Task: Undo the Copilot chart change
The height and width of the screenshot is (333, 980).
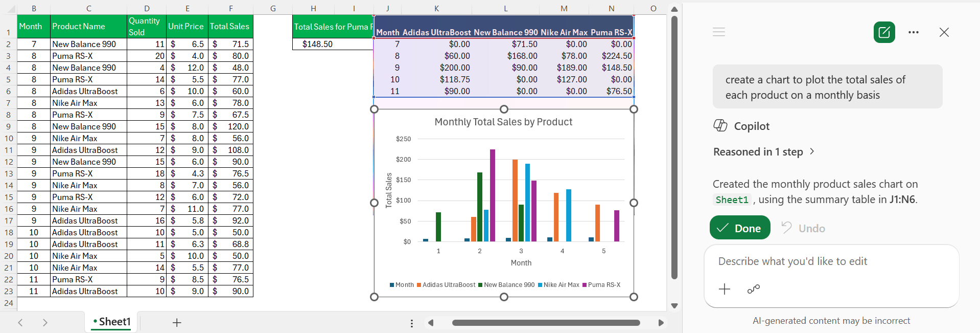Action: point(803,228)
